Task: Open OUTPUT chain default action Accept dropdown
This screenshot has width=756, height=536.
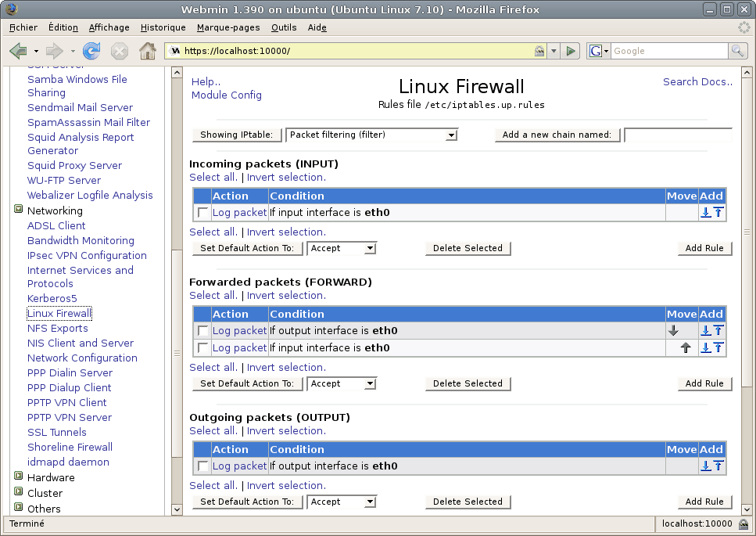Action: 342,502
